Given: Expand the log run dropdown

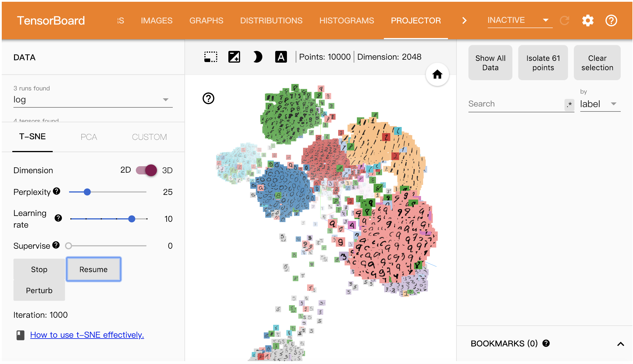Looking at the screenshot, I should [166, 100].
